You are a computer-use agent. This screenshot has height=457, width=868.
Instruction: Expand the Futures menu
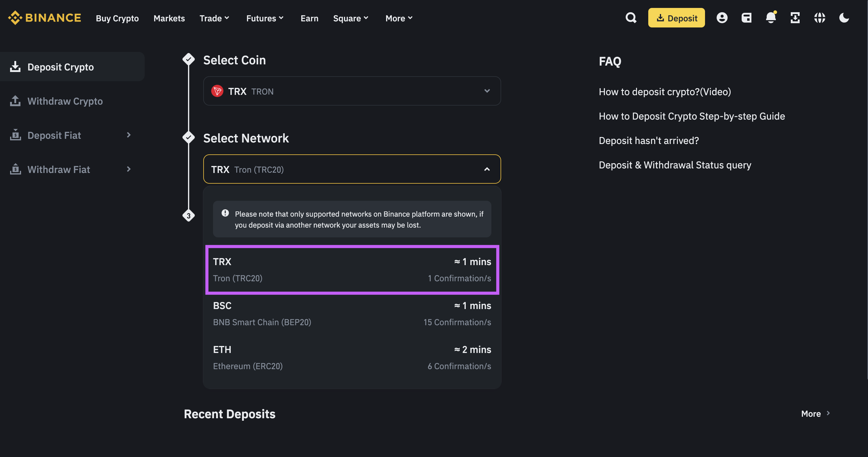tap(265, 18)
